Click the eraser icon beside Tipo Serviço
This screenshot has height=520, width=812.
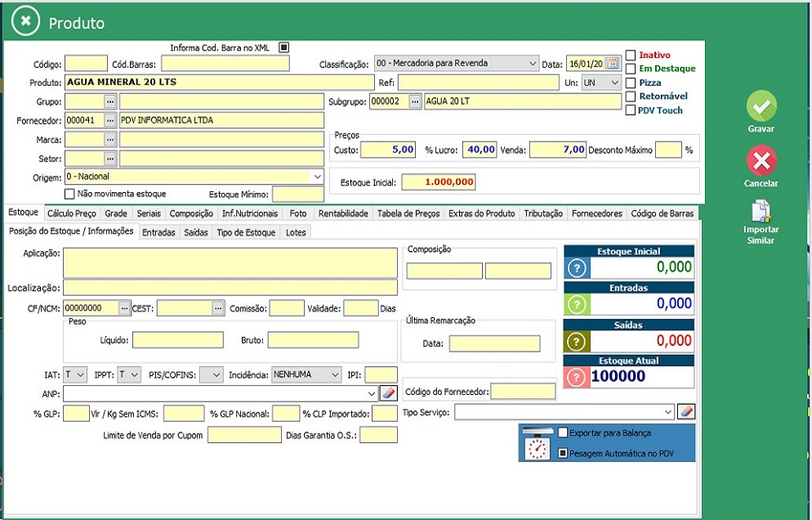coord(687,412)
